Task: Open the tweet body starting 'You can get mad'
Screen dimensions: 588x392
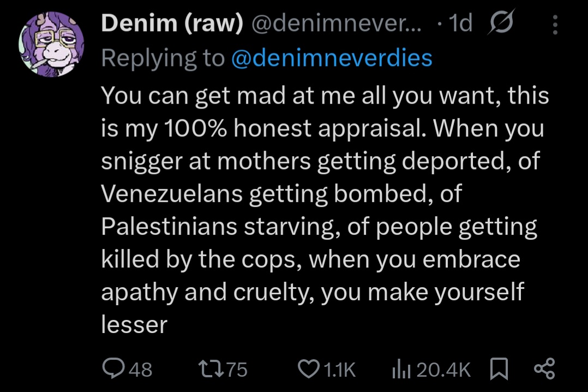Action: [x=325, y=210]
